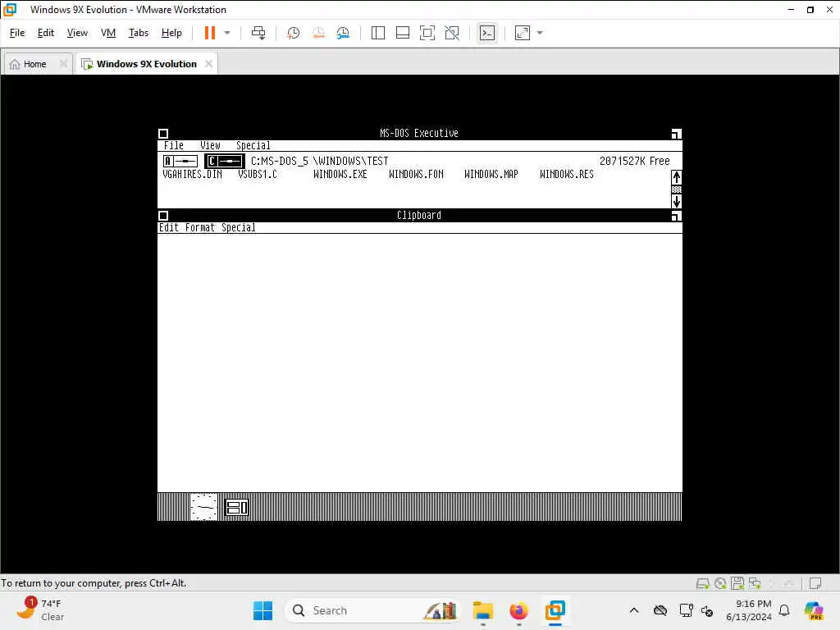Open the MS-DOS Executive File menu

[174, 146]
